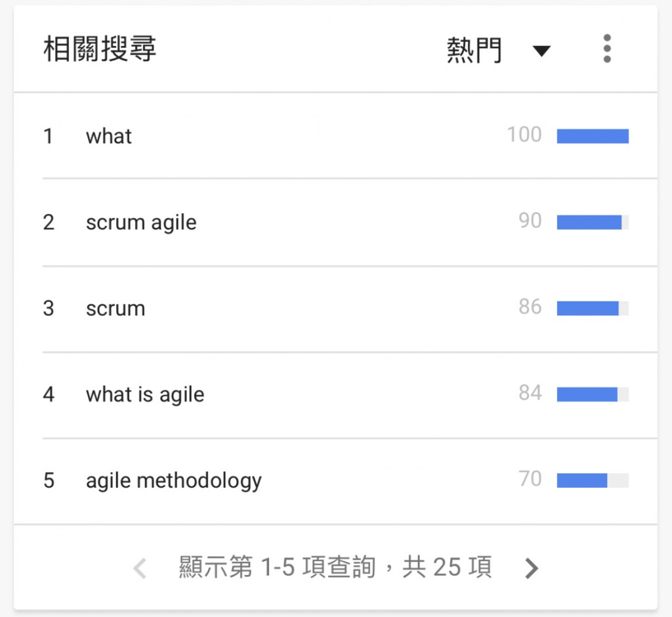Open the 'scrum agile' related query
This screenshot has height=617, width=672.
point(141,223)
